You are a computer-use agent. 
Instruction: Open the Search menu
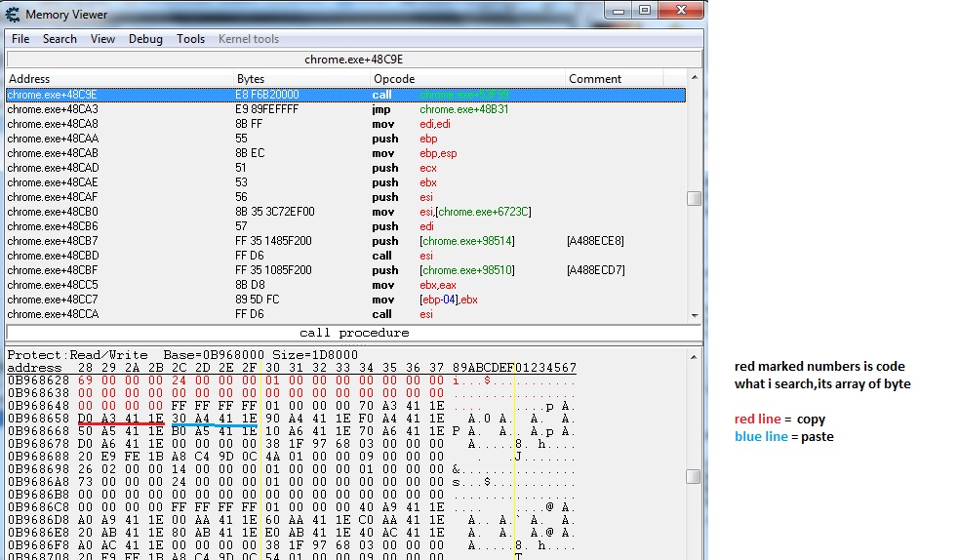coord(60,39)
